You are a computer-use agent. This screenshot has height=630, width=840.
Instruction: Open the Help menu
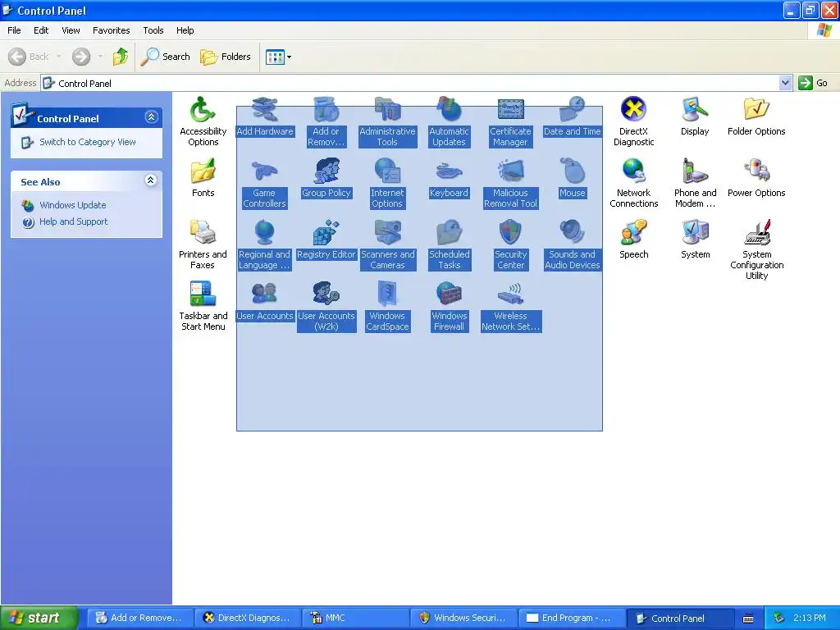pyautogui.click(x=185, y=30)
